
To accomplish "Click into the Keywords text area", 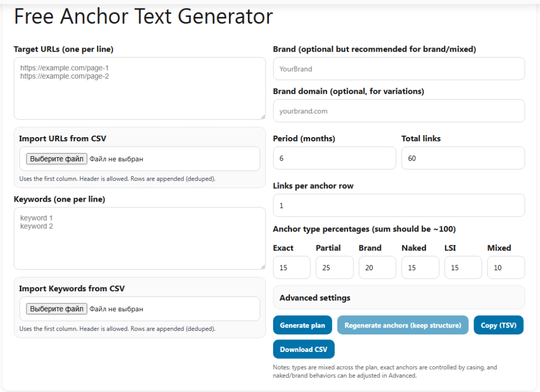I will point(139,238).
